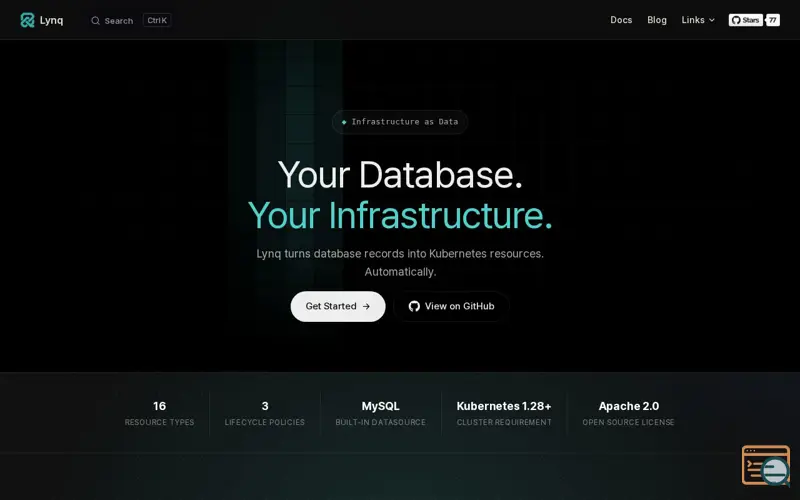Click the Ctrl K shortcut badge
This screenshot has height=500, width=800.
(x=157, y=20)
